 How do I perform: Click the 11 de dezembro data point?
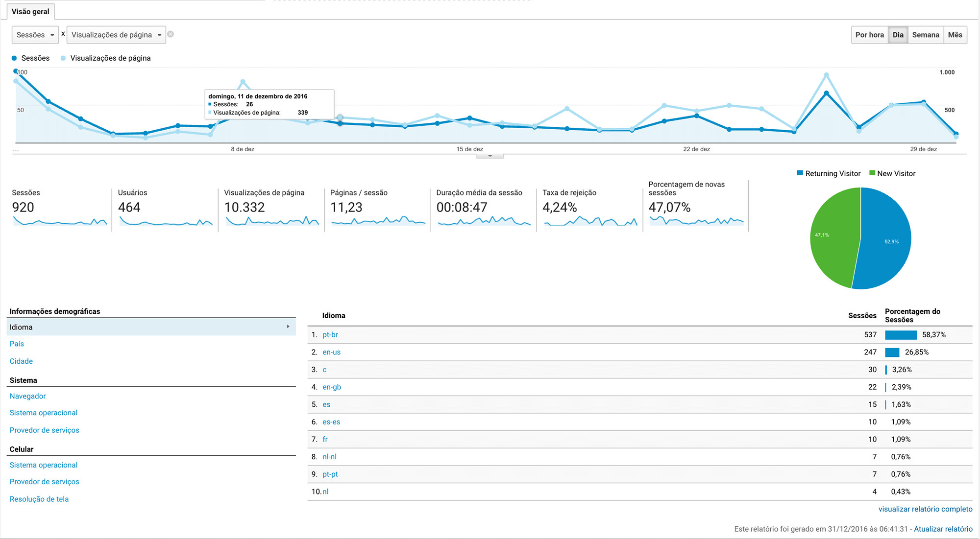(x=340, y=123)
